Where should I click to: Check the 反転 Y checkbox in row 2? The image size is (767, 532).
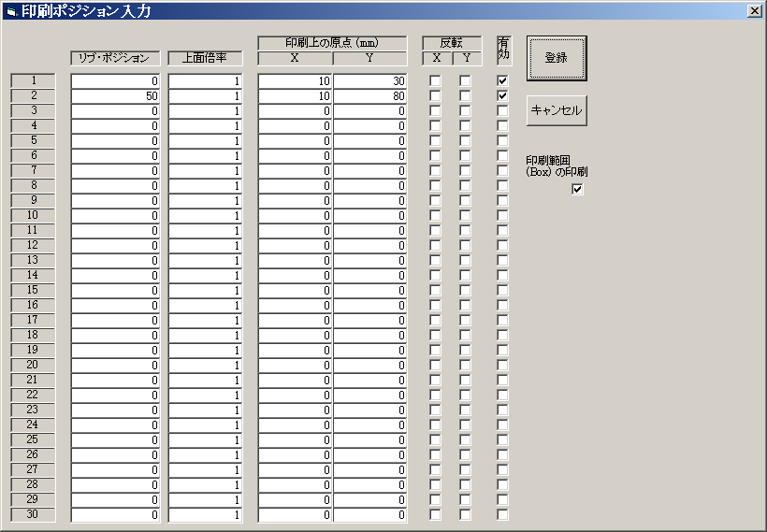465,96
